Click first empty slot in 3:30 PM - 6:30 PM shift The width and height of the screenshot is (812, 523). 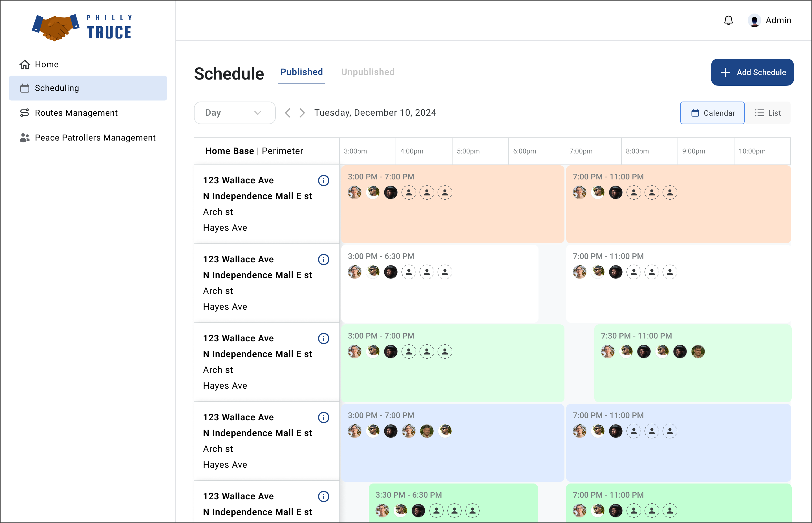tap(436, 510)
